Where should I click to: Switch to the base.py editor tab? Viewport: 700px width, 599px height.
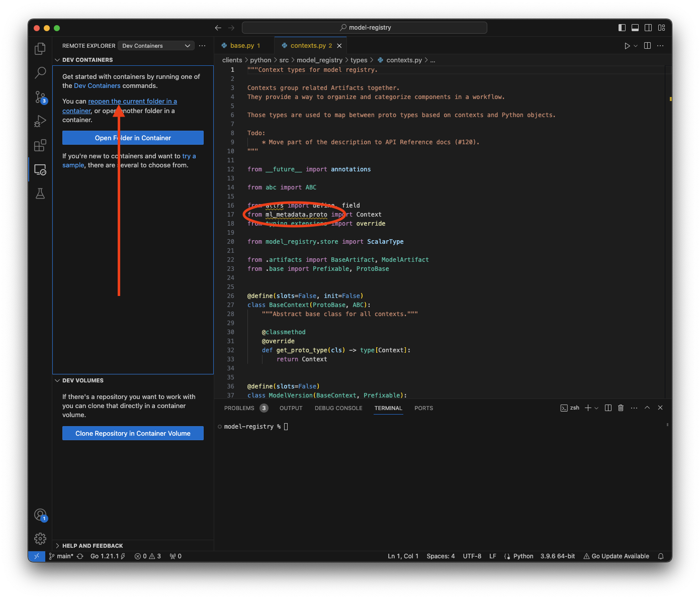coord(242,46)
